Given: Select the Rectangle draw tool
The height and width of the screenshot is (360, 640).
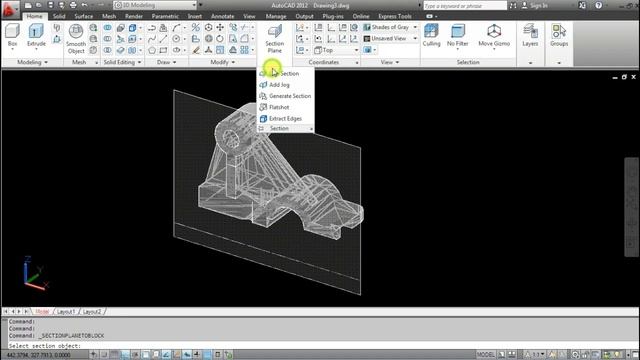Looking at the screenshot, I should [x=163, y=50].
